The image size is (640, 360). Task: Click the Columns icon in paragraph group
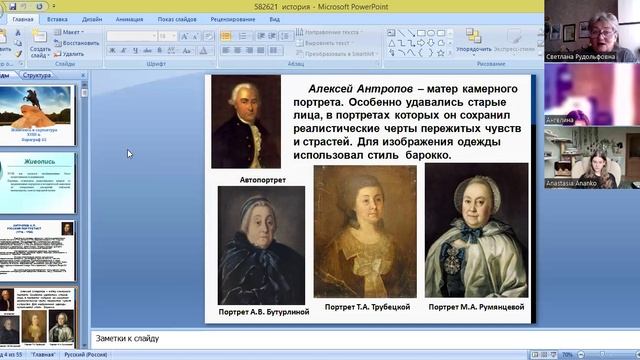(276, 51)
